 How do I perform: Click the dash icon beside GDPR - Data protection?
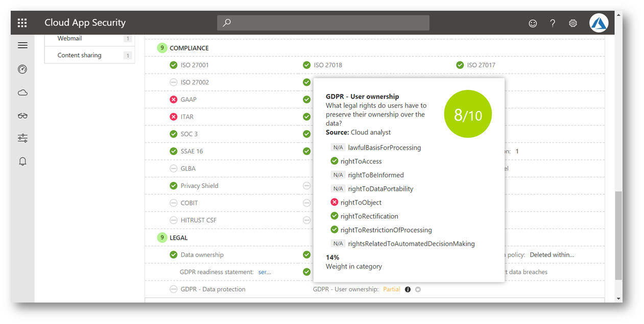pos(174,289)
